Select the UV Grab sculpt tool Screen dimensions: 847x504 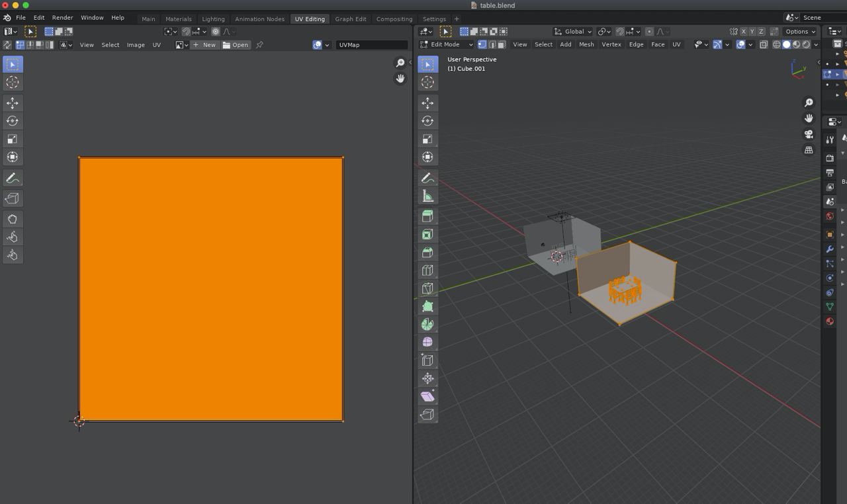(x=13, y=219)
